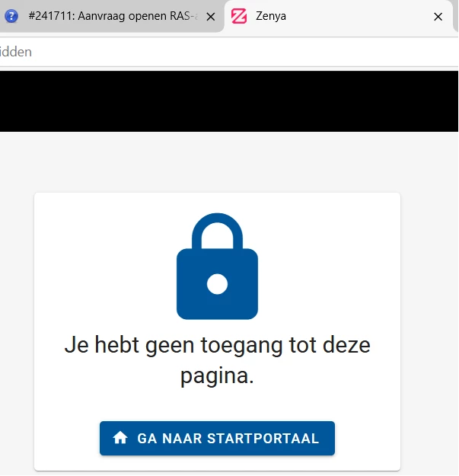
Task: Click the word "pagina." in the message
Action: coord(217,375)
